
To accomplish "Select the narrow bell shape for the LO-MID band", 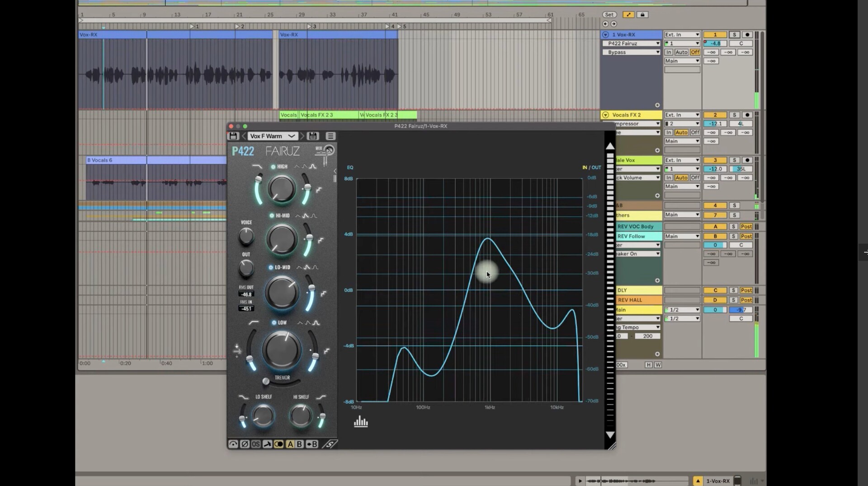I will click(315, 267).
